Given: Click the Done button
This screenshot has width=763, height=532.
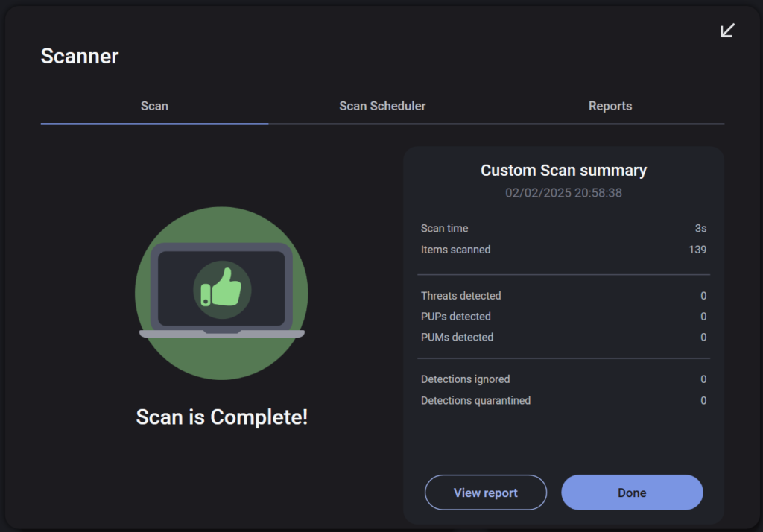Looking at the screenshot, I should pos(632,493).
